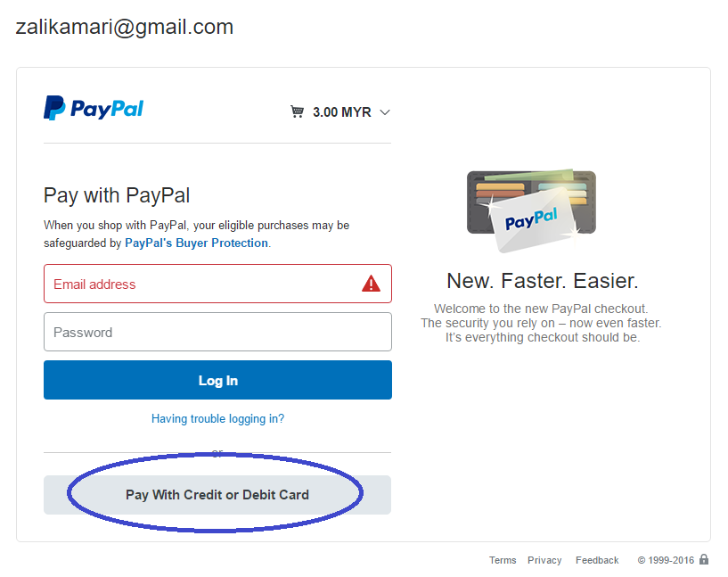
Task: Click the padlock security icon
Action: (704, 559)
